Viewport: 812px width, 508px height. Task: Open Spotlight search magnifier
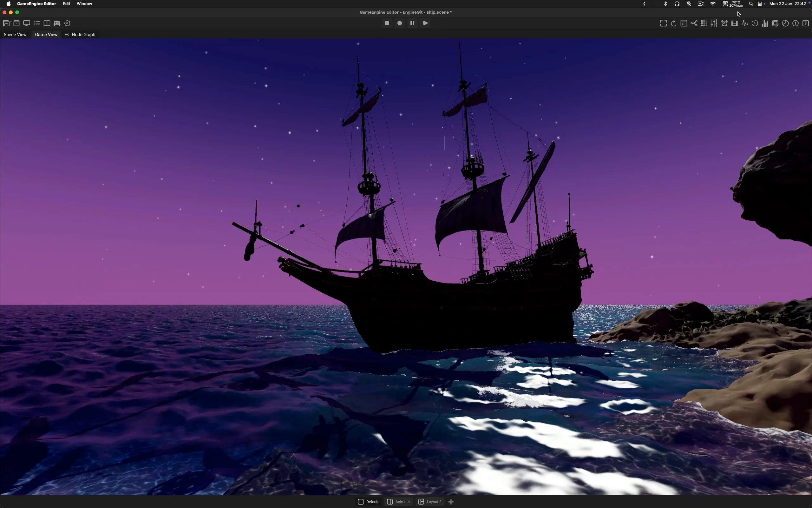[751, 4]
